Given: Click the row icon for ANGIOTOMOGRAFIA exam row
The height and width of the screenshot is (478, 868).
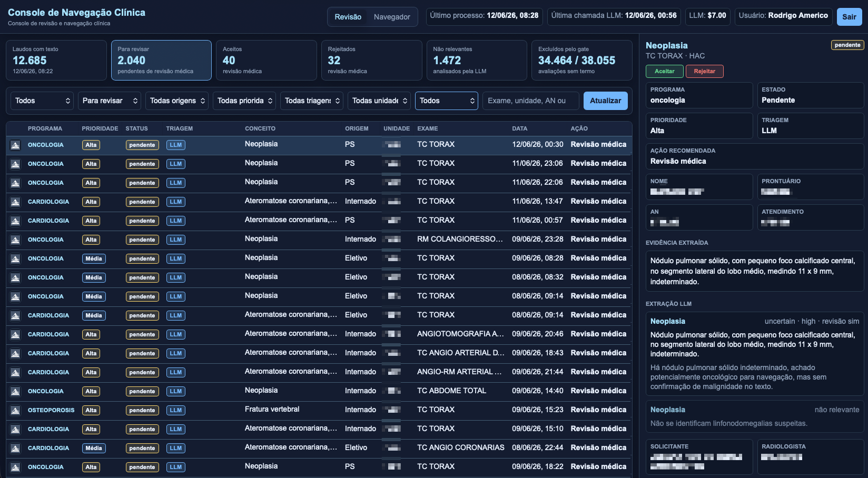Looking at the screenshot, I should coord(15,334).
